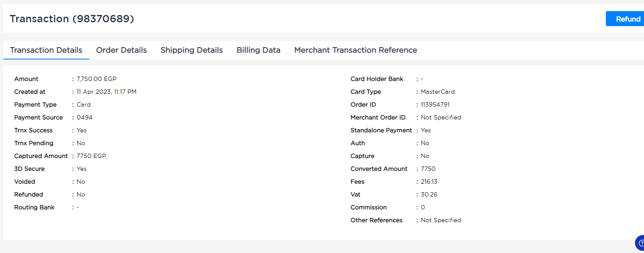This screenshot has width=644, height=253.
Task: Switch to the Transaction Details tab
Action: pyautogui.click(x=46, y=50)
